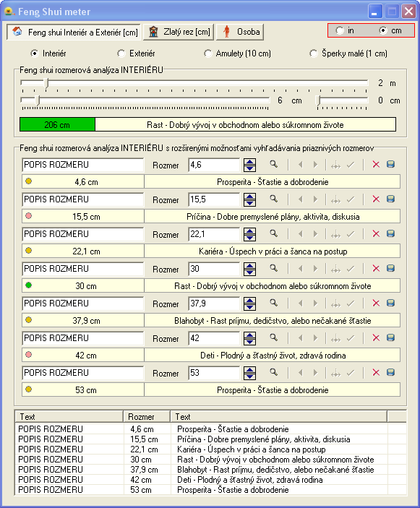Click the previous arrow in the 37,9 row
The height and width of the screenshot is (508, 420).
[301, 303]
